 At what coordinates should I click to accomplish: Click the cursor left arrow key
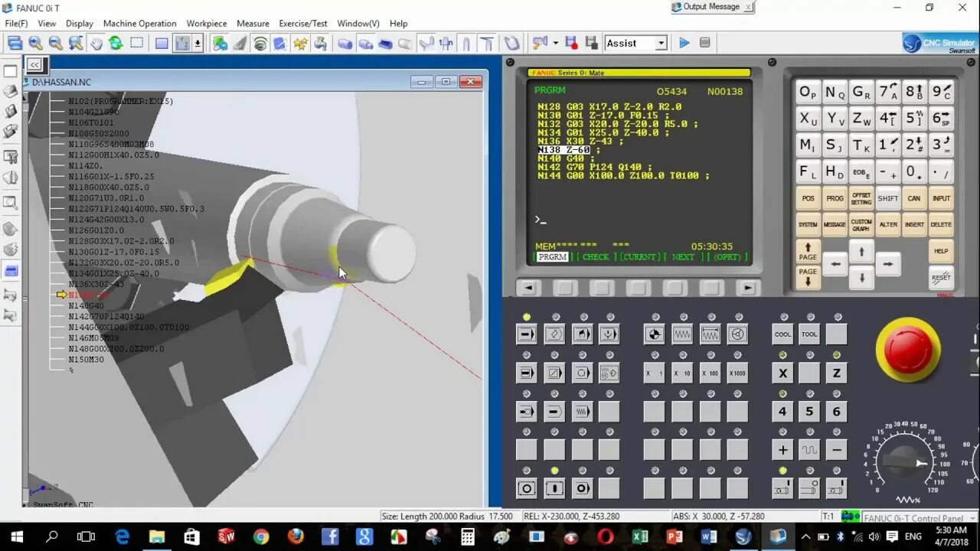coord(835,265)
